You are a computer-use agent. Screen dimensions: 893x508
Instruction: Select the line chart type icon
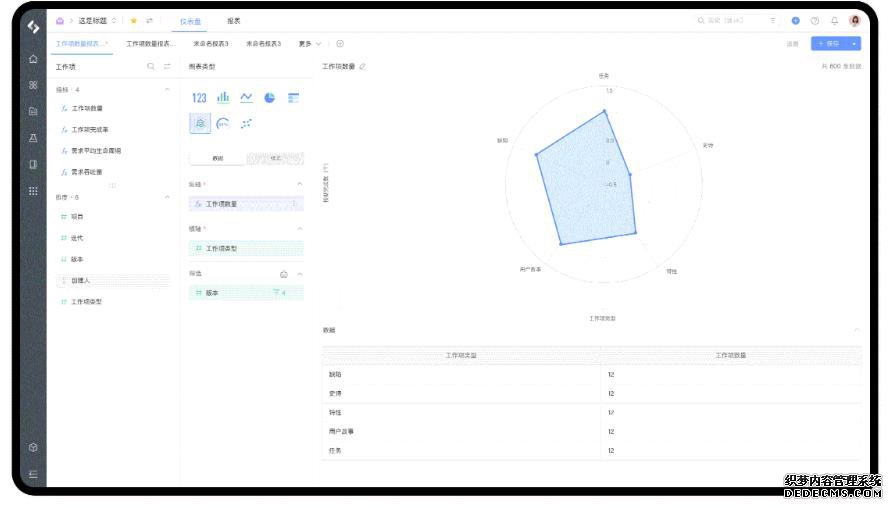click(246, 97)
